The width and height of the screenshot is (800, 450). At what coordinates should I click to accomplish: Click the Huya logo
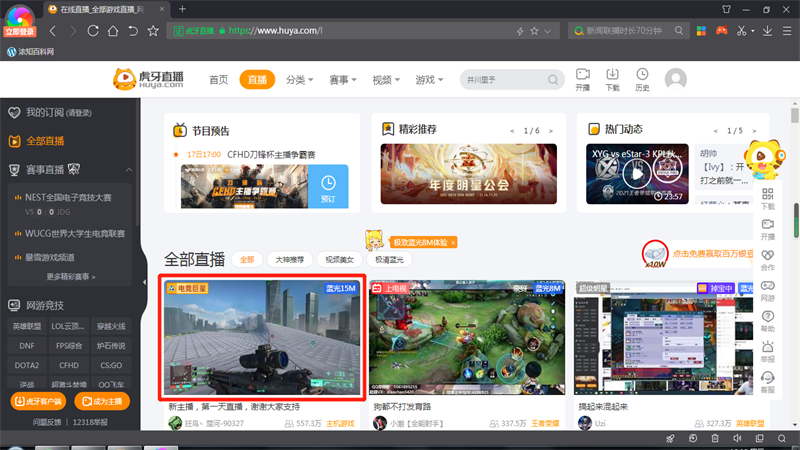(x=148, y=79)
